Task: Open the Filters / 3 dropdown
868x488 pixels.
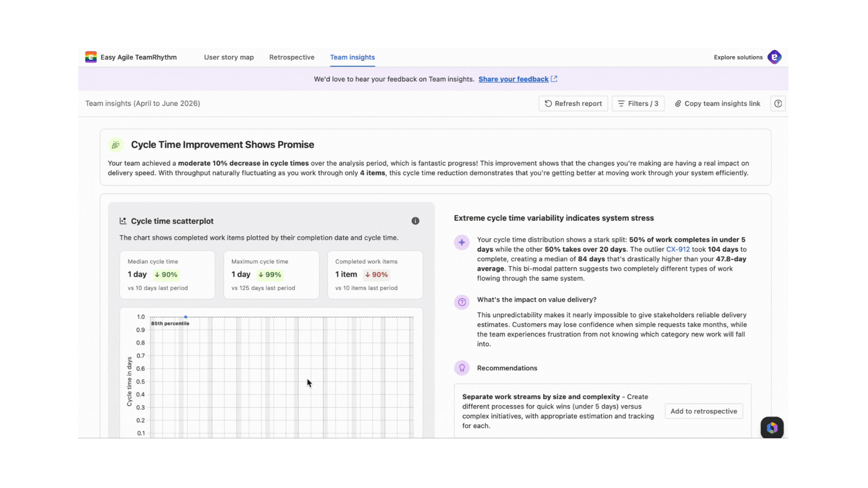Action: tap(638, 103)
